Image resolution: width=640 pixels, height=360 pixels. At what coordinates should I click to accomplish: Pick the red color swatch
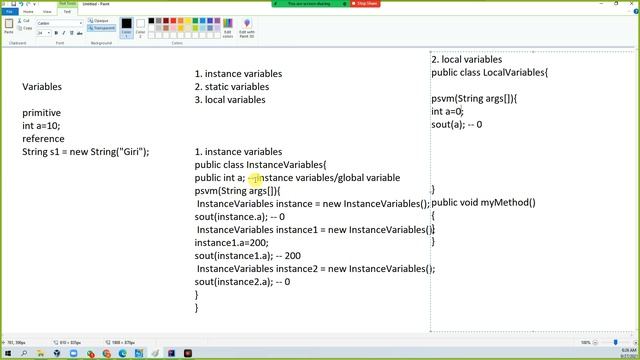coord(173,20)
